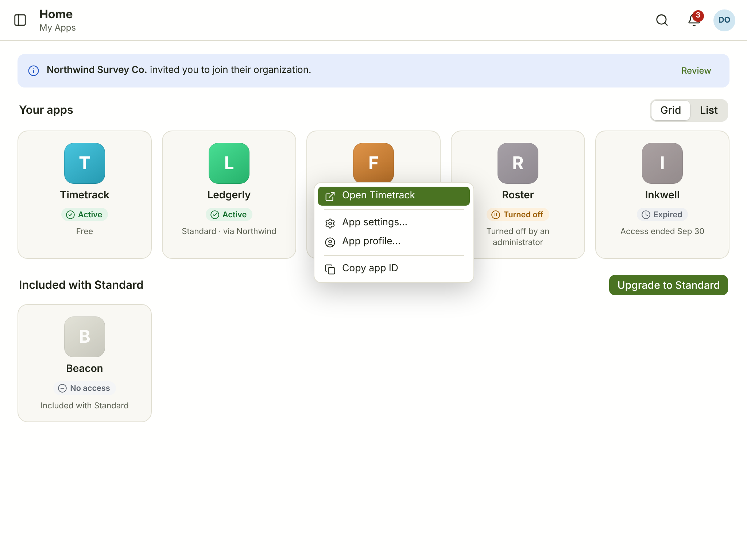
Task: Click the Timetrack app name on card
Action: point(85,195)
